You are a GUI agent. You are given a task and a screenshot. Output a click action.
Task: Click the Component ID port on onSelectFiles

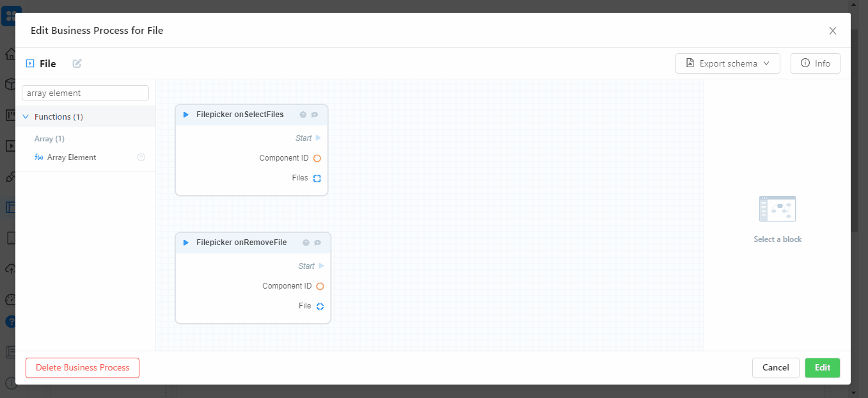pyautogui.click(x=317, y=158)
